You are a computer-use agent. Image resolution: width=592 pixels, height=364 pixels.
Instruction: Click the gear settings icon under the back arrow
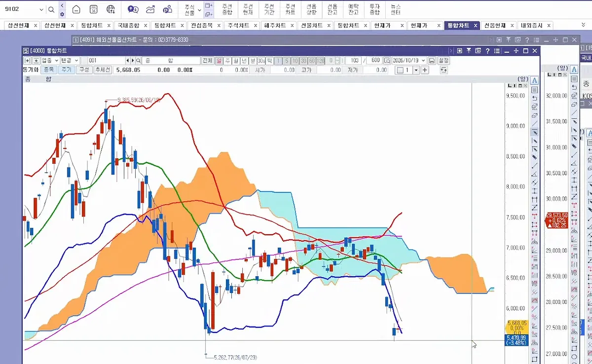click(x=62, y=14)
